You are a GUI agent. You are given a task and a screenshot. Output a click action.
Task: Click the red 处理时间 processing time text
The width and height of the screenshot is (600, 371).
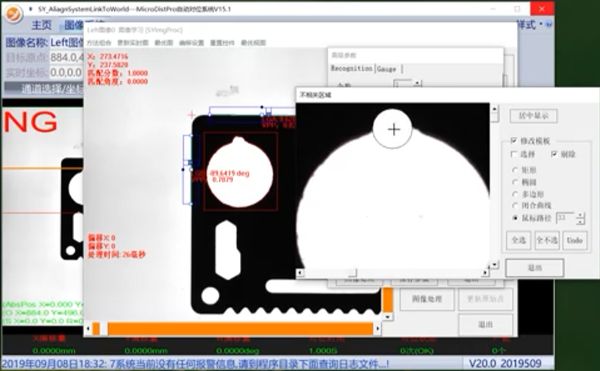117,254
